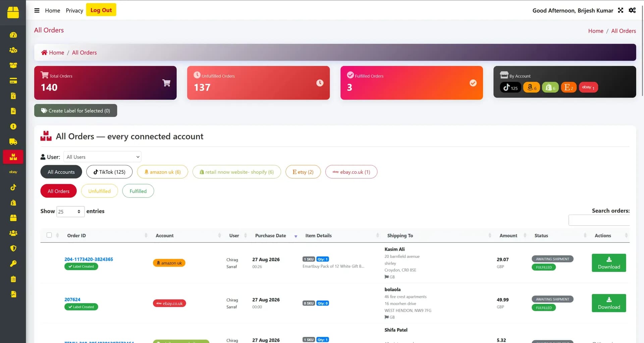Show only Unfulfilled orders
Screen dimensions: 644x343
point(100,191)
